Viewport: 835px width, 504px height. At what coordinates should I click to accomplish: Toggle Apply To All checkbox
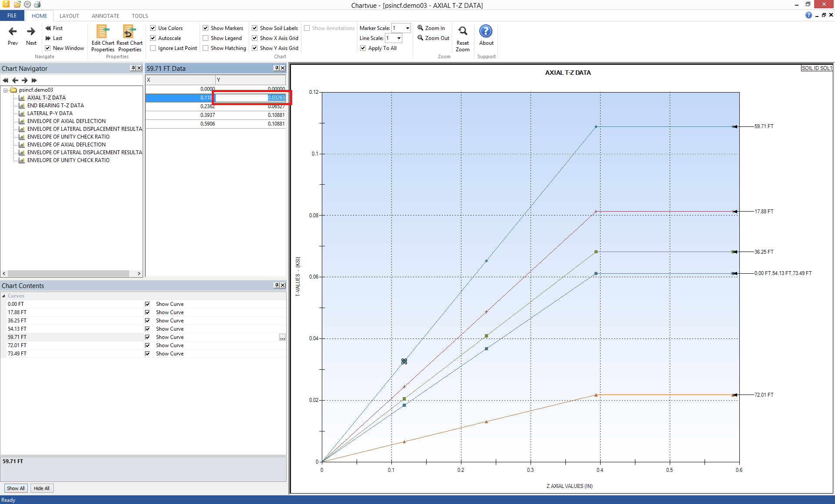(x=363, y=48)
